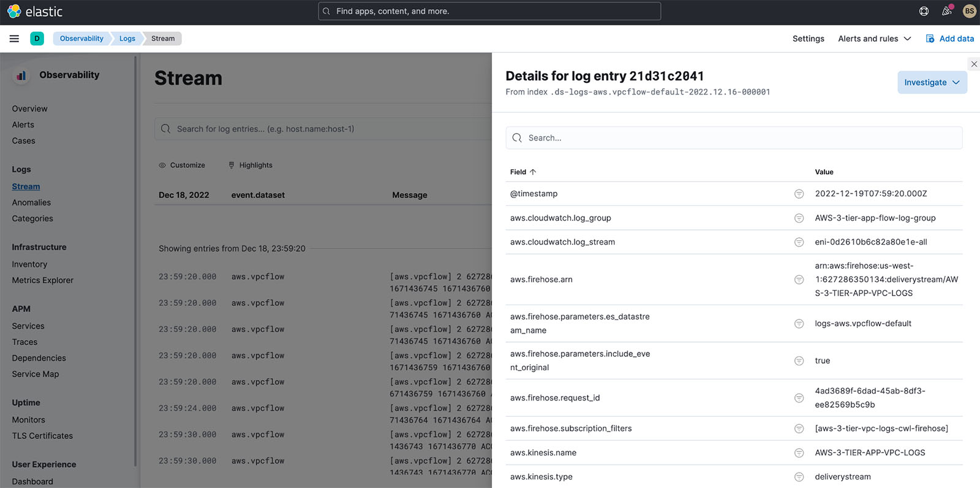This screenshot has width=980, height=488.
Task: Go to the Logs breadcrumb
Action: [x=127, y=39]
